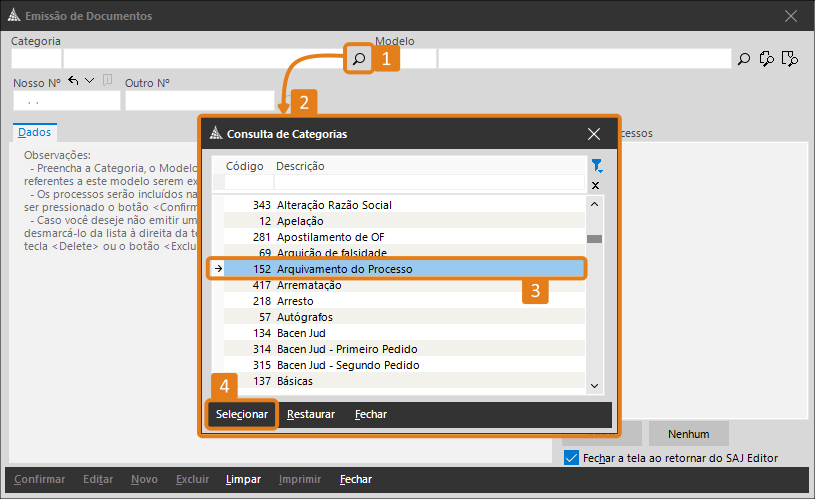Screen dimensions: 815x499
Task: Expand the dropdown chevron next to Nosso Nº
Action: [x=90, y=80]
